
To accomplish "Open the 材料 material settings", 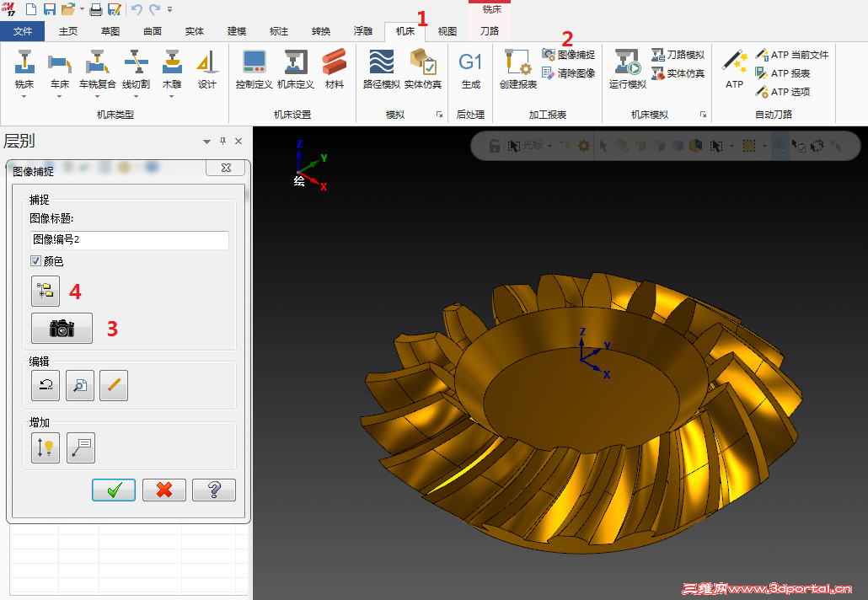I will (335, 69).
